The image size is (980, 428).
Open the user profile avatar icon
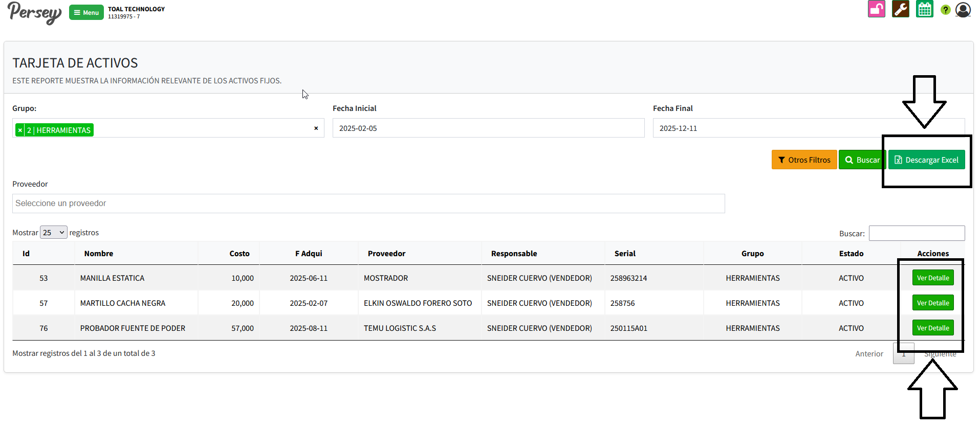pyautogui.click(x=963, y=10)
